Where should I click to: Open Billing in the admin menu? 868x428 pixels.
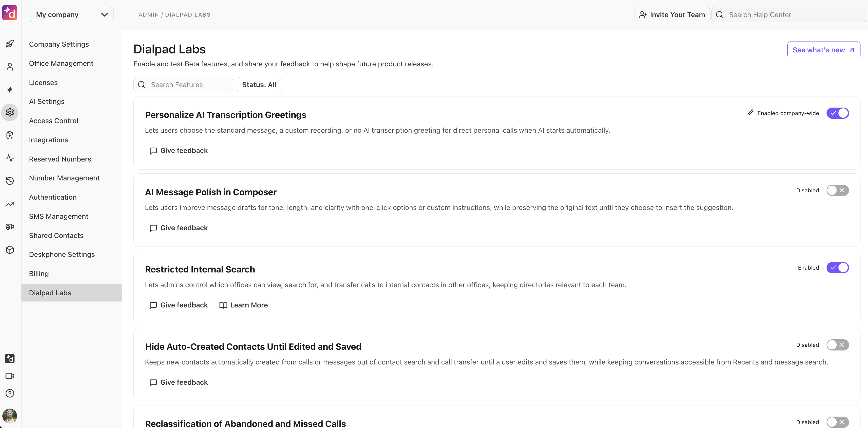pyautogui.click(x=72, y=274)
